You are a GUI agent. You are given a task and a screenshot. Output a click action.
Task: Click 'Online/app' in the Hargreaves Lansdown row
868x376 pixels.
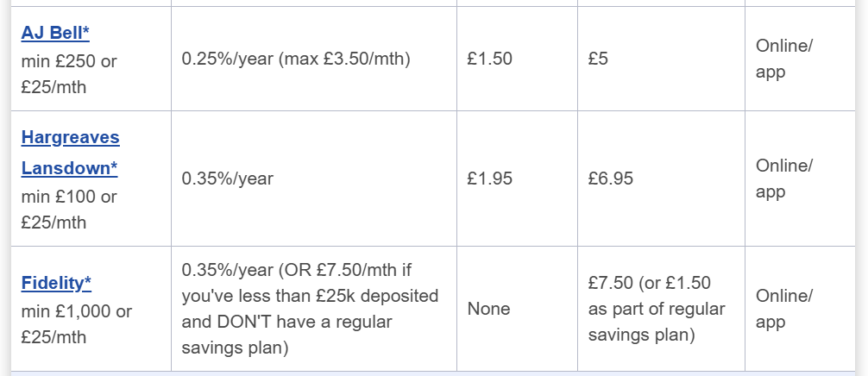pos(783,179)
